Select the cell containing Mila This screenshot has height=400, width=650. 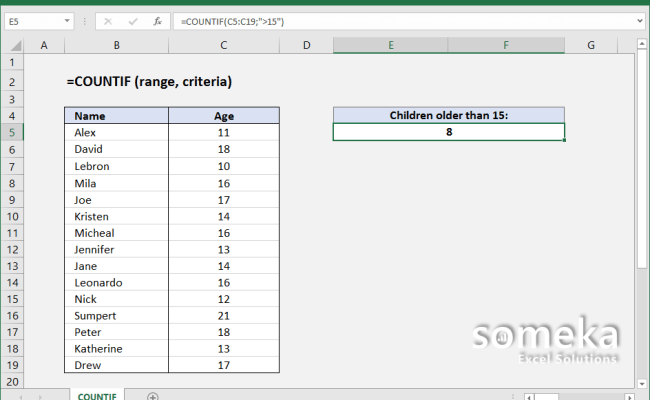click(116, 183)
